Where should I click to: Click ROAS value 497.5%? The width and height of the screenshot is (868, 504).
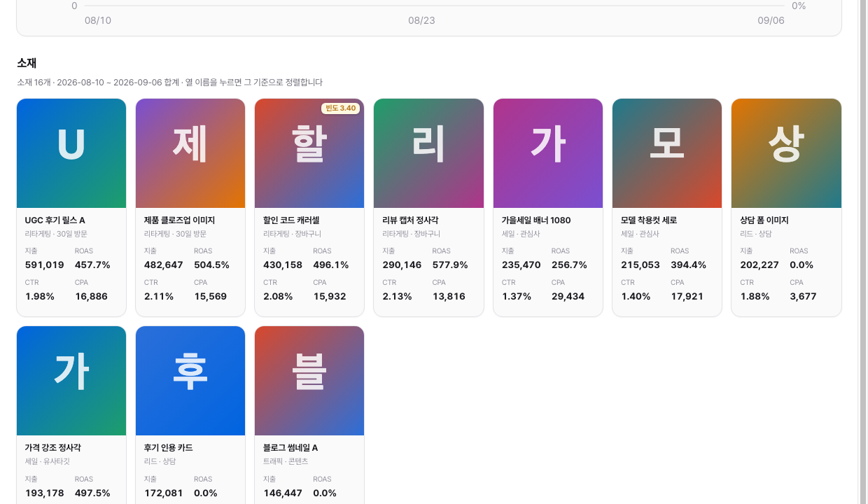tap(92, 493)
